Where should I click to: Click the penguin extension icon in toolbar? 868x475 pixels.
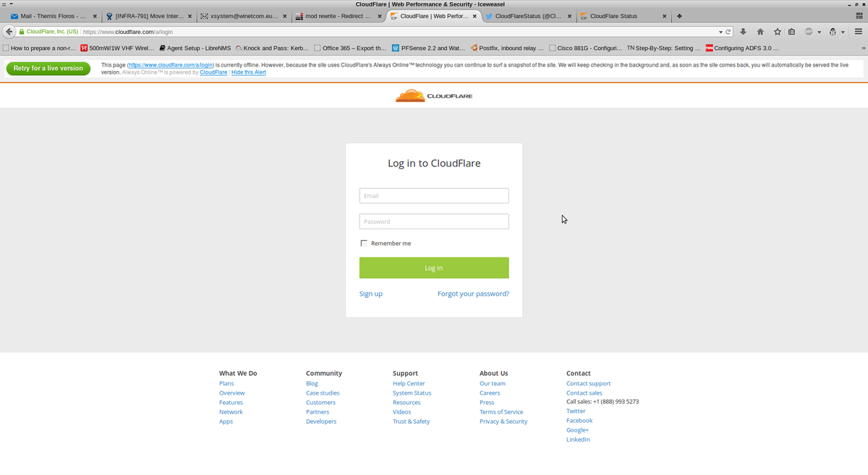click(x=834, y=32)
